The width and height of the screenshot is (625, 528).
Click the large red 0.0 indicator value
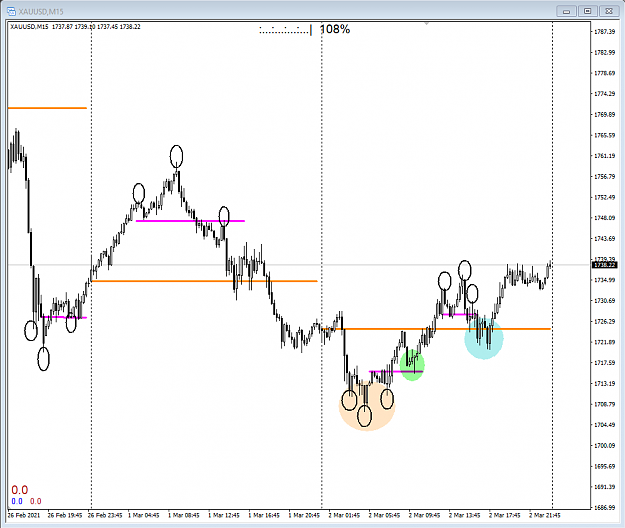point(20,490)
